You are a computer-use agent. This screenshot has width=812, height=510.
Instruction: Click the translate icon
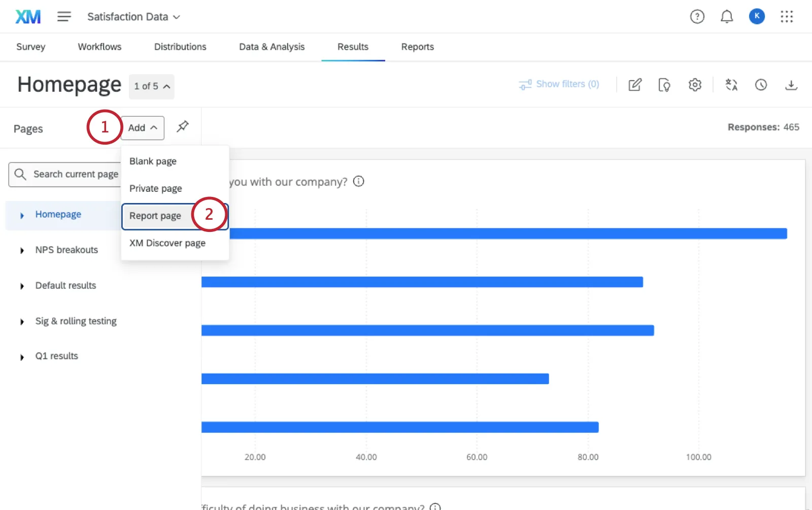click(731, 85)
